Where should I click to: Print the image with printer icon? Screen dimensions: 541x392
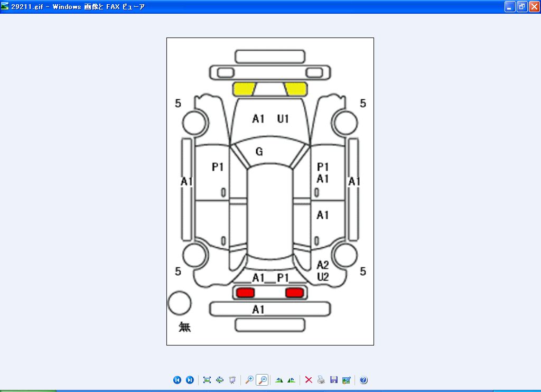(x=321, y=380)
